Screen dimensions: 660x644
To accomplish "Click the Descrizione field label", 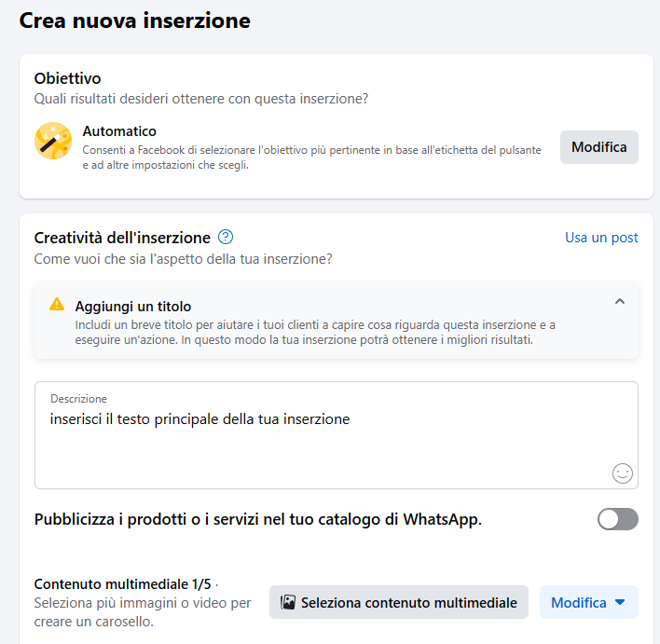I will 78,399.
